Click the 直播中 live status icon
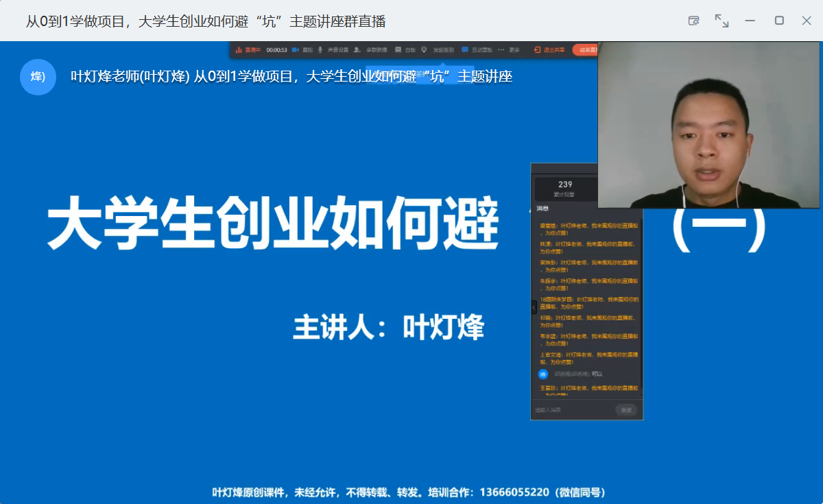Screen dimensions: 823x504 [239, 50]
